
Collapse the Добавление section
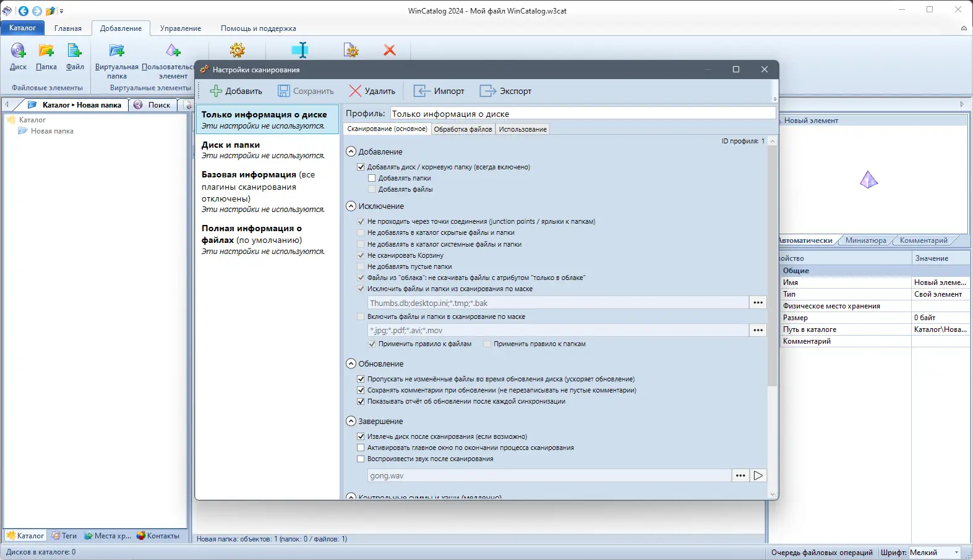(351, 151)
